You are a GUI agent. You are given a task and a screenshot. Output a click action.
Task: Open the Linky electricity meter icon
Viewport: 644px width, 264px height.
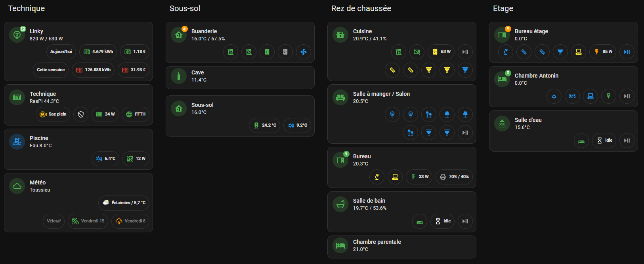click(x=17, y=34)
